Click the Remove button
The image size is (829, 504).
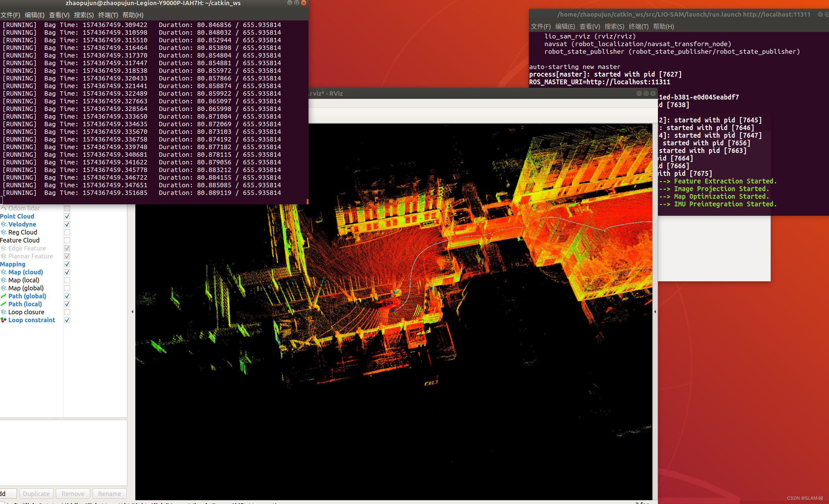point(73,494)
